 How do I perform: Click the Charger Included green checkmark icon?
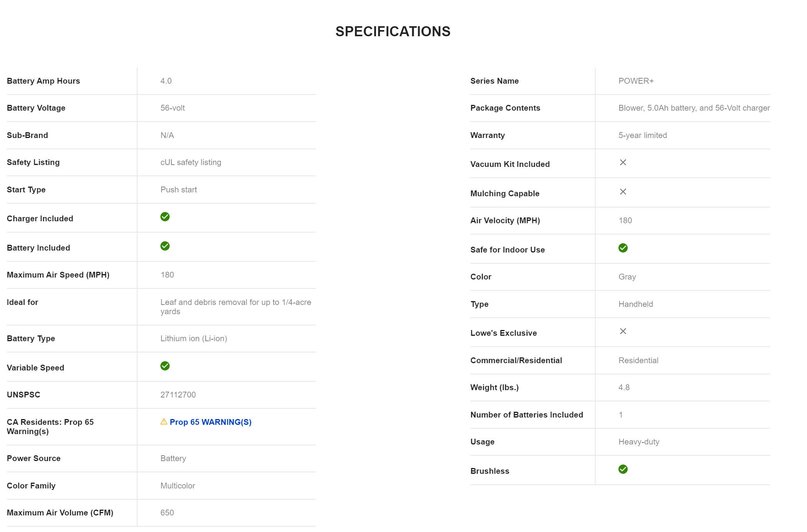coord(165,217)
